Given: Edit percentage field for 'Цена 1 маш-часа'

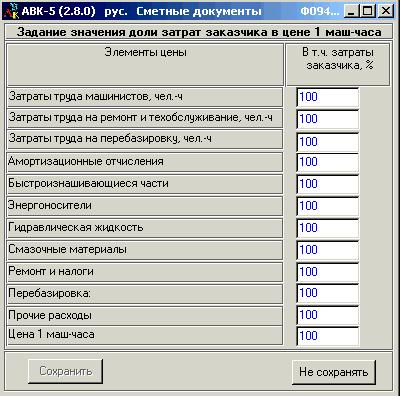Looking at the screenshot, I should point(328,336).
